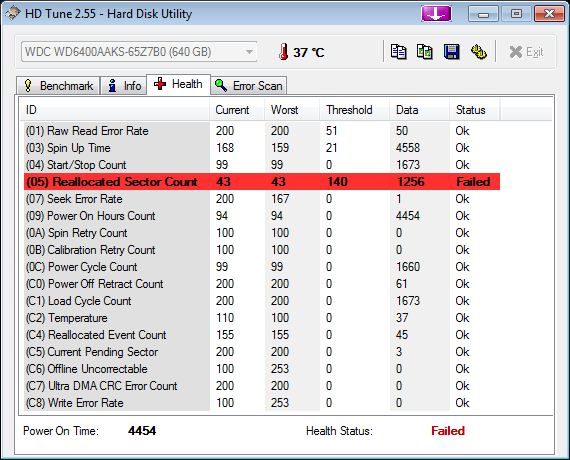Viewport: 570px width, 460px height.
Task: Click the HD Tune application icon
Action: (x=12, y=14)
